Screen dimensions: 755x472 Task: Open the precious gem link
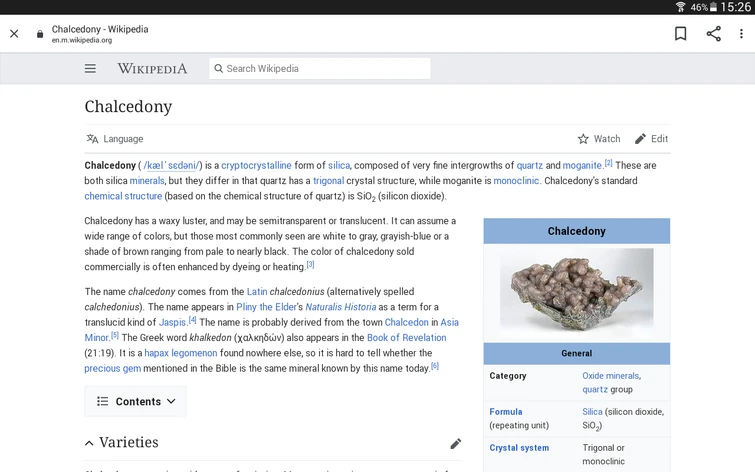coord(113,368)
